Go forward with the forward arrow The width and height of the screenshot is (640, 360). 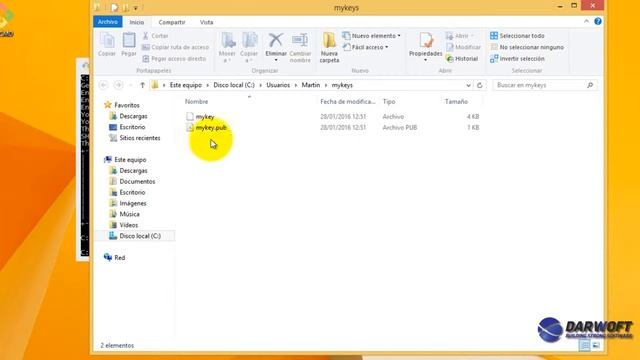tap(118, 85)
